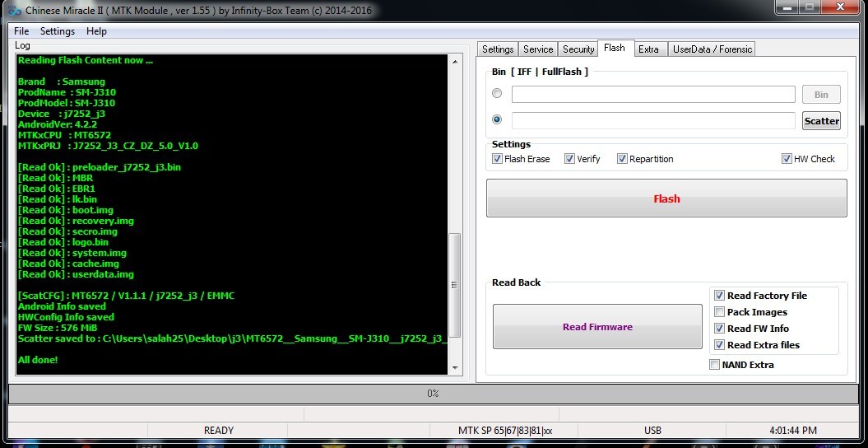
Task: Click the 'Android Info saved' log line
Action: tap(62, 306)
